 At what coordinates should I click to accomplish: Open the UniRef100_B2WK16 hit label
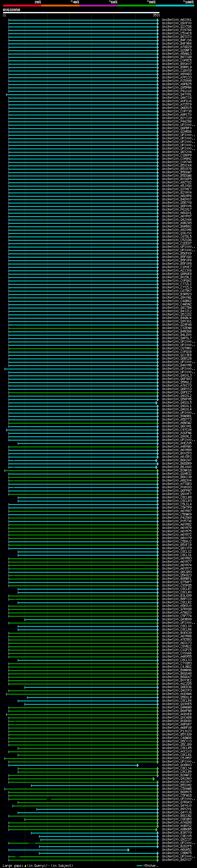pos(176,470)
